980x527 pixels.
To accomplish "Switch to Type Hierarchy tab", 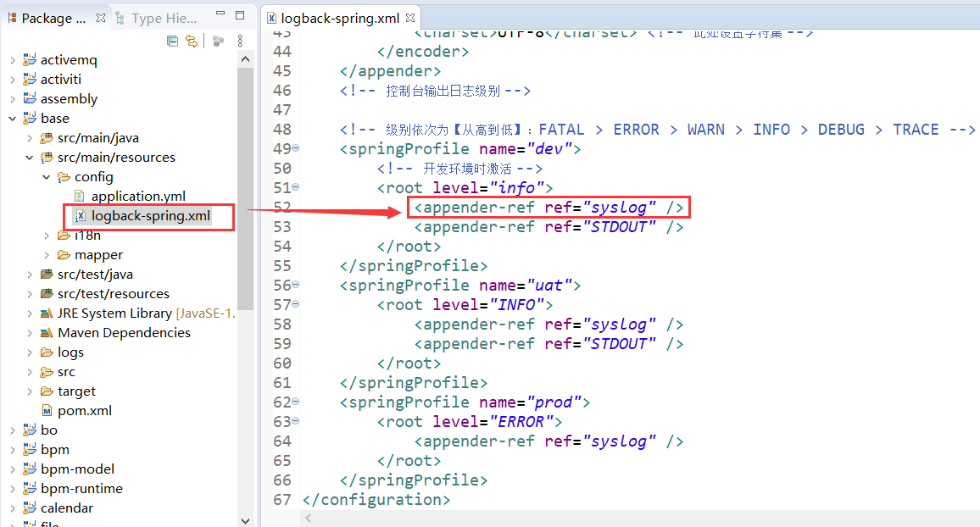I will [164, 19].
